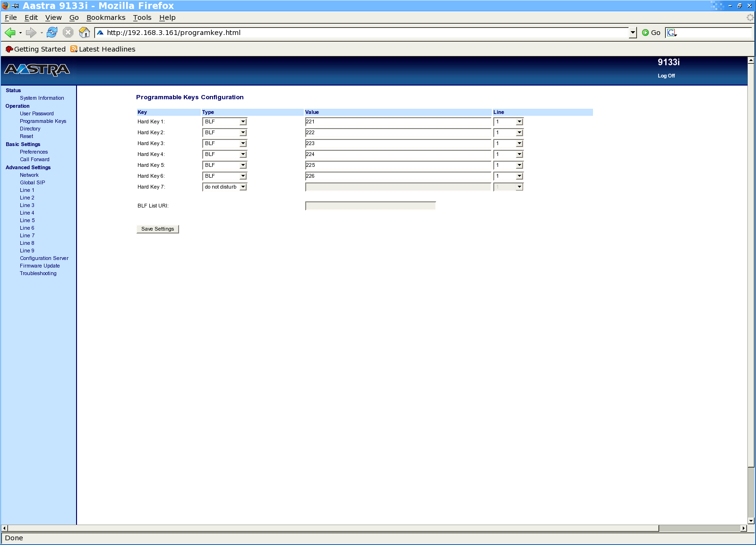The image size is (756, 545).
Task: Open the Configuration Server link
Action: pos(44,259)
